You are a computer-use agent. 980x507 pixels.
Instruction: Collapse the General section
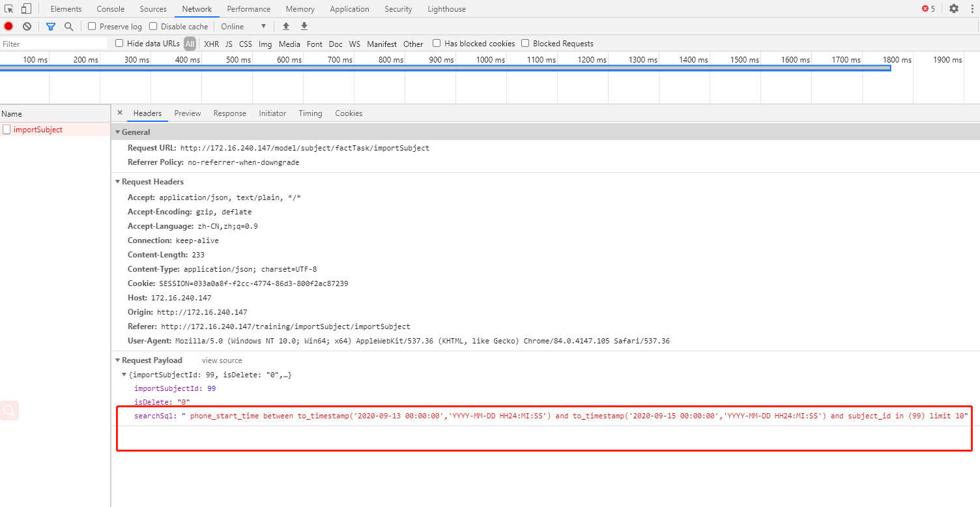pyautogui.click(x=117, y=132)
